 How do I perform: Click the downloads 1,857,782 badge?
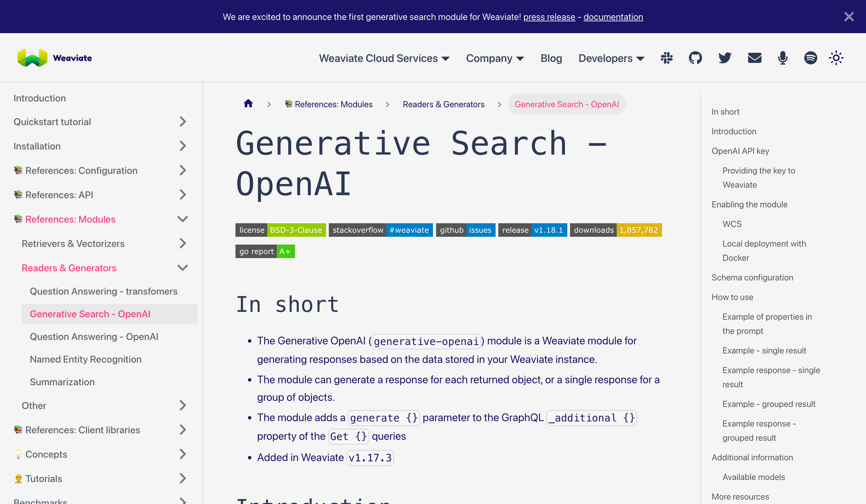pyautogui.click(x=616, y=230)
